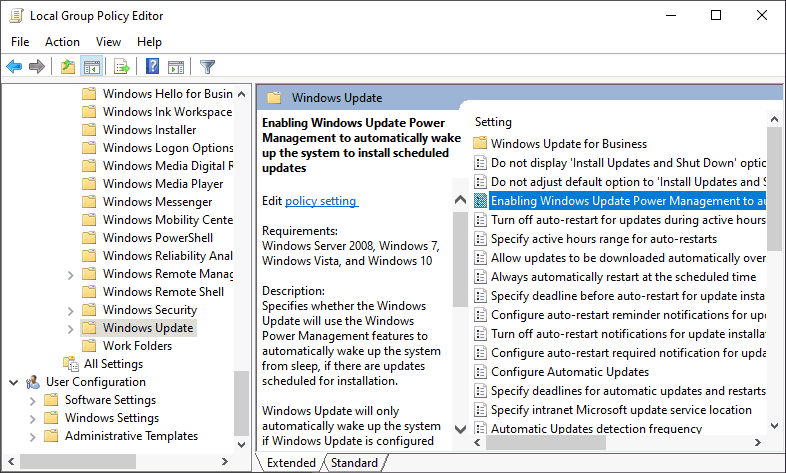
Task: Expand Software Settings under User Configuration
Action: point(33,401)
